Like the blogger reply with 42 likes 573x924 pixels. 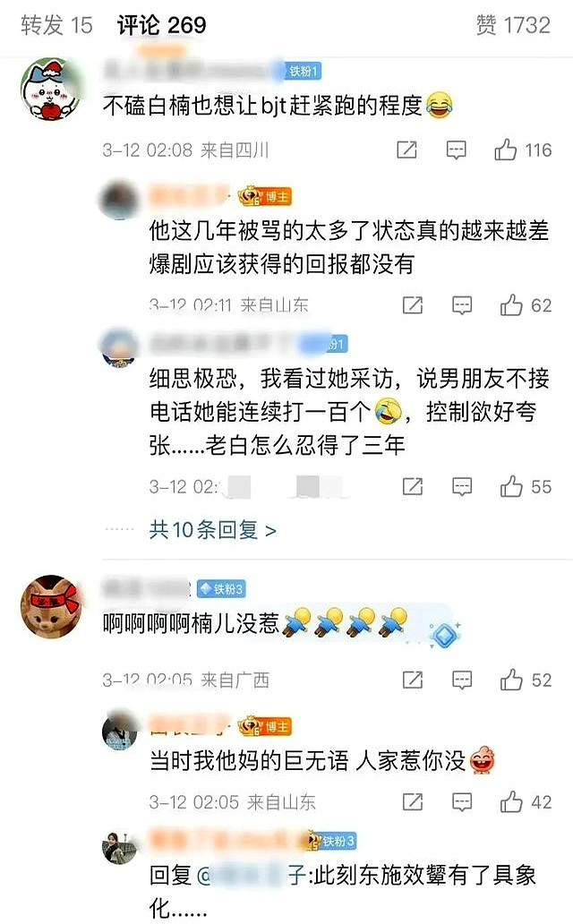[526, 802]
